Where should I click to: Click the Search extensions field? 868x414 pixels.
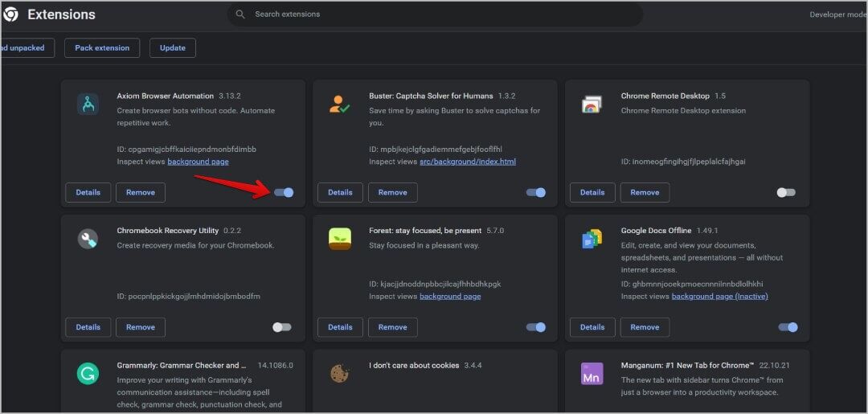(x=435, y=14)
